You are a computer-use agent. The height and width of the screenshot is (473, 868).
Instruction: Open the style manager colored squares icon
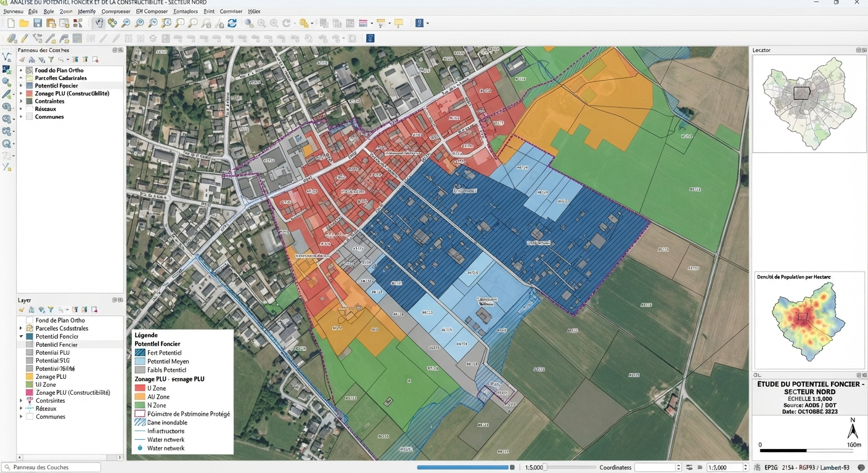click(78, 23)
